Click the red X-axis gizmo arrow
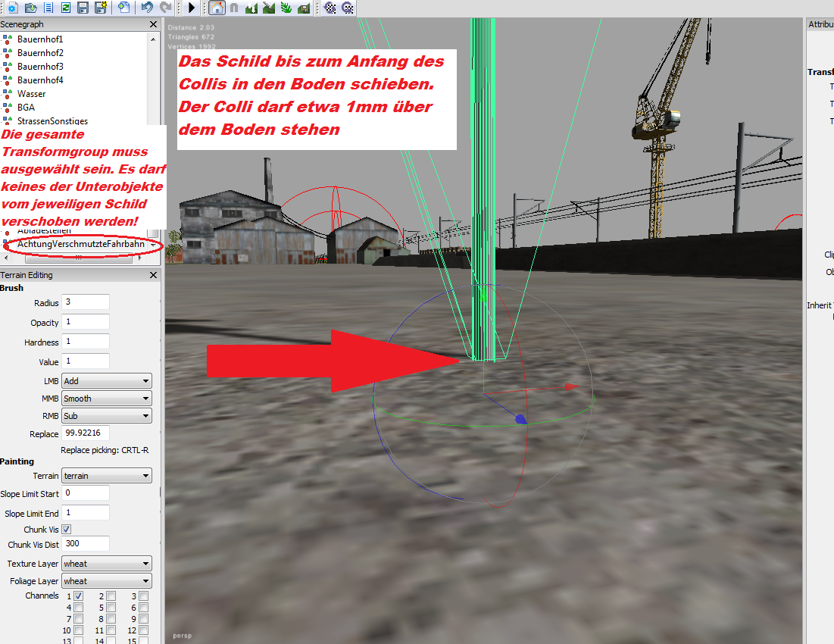The width and height of the screenshot is (834, 644). (x=572, y=386)
